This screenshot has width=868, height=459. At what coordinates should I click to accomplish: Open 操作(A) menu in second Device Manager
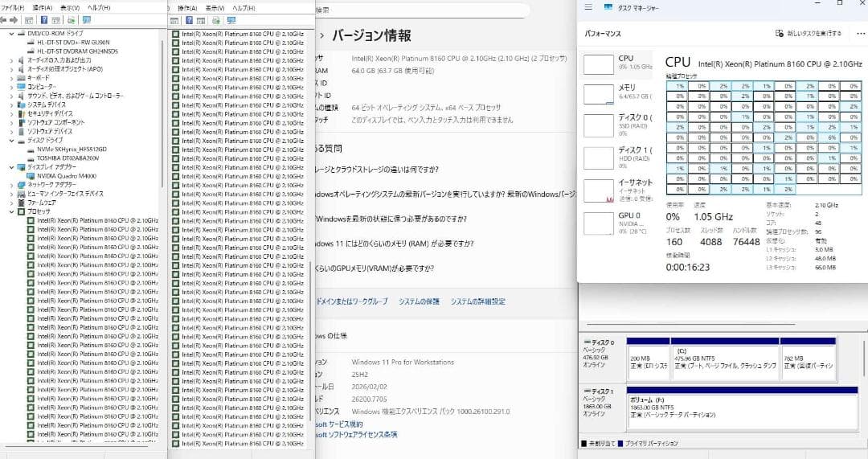[187, 8]
